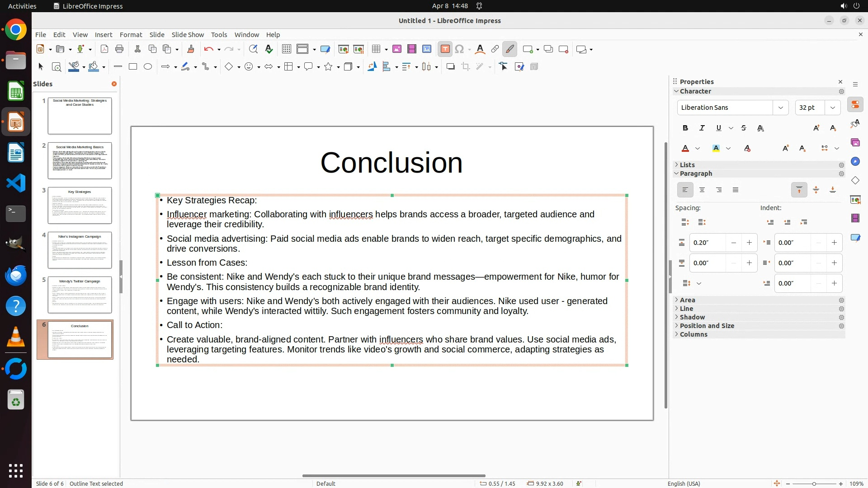
Task: Toggle Bold in Character panel
Action: pyautogui.click(x=685, y=128)
